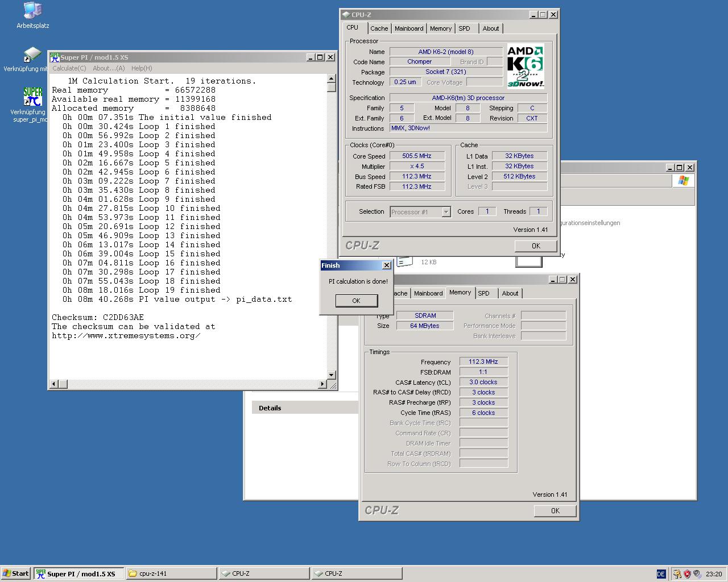Click Multiplier value x 4.5

[417, 166]
